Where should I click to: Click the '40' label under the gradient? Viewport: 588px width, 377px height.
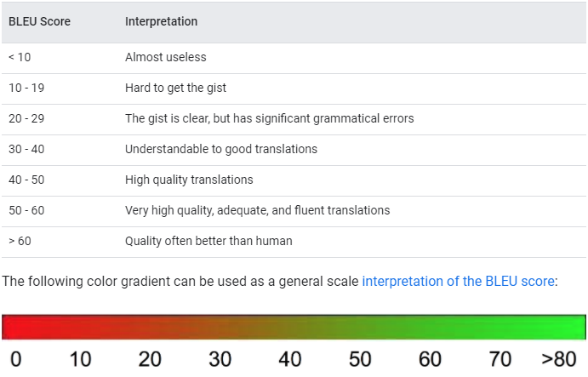click(290, 359)
